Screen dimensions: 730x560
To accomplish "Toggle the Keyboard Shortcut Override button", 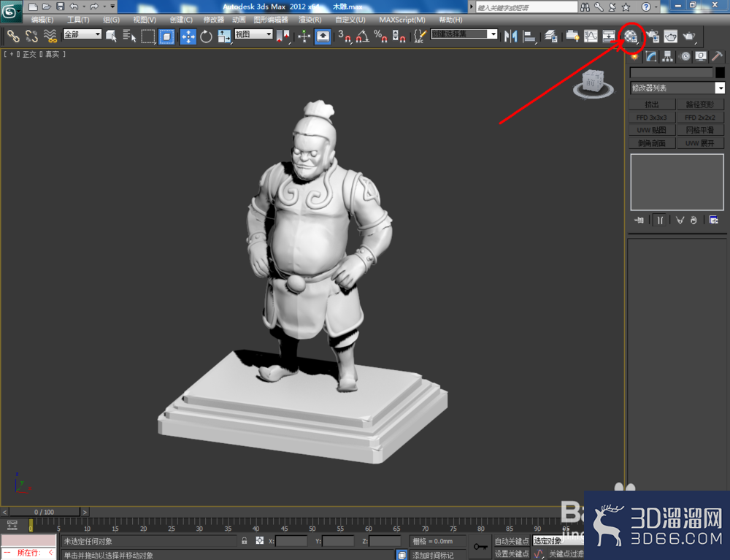I will [323, 37].
